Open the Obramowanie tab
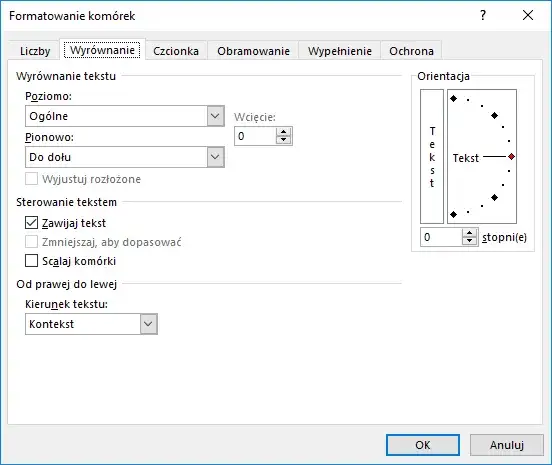The height and width of the screenshot is (465, 552). tap(253, 51)
